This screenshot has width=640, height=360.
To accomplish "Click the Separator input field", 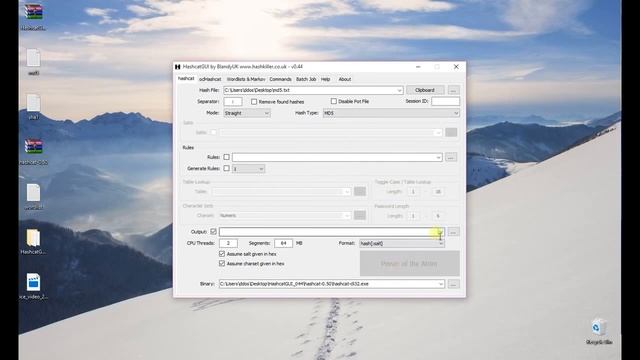I will [233, 102].
